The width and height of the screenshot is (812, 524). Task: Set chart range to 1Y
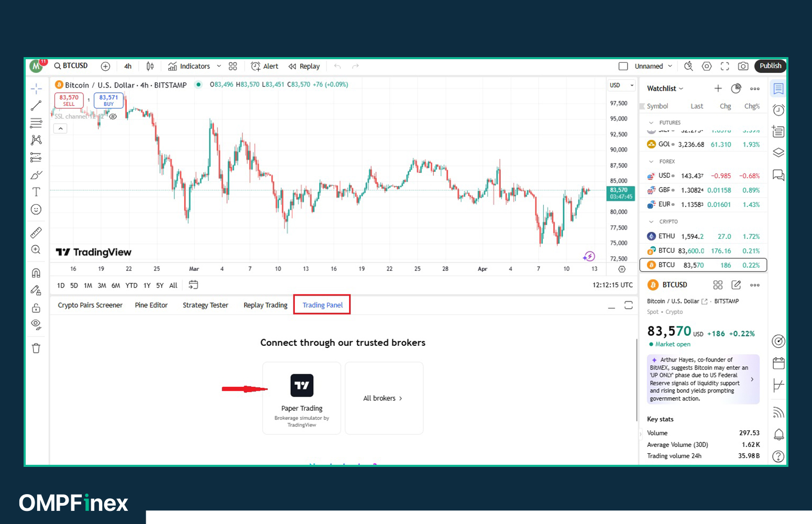[x=147, y=286]
